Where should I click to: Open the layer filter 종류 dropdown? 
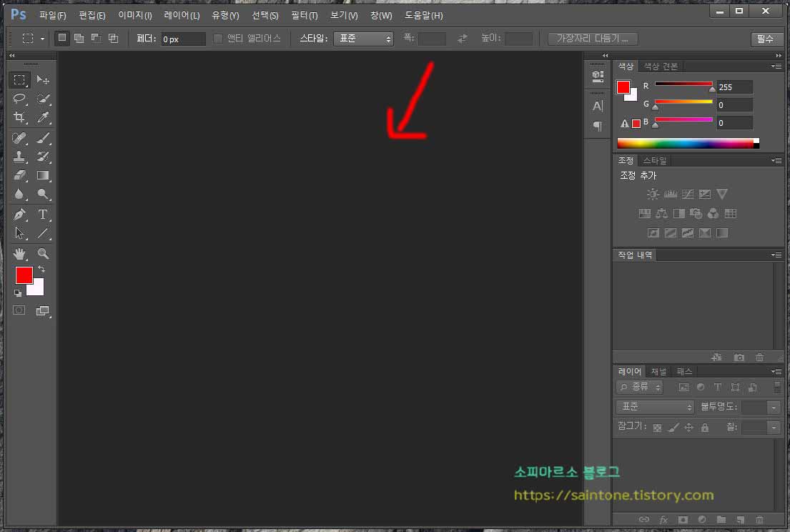tap(639, 387)
